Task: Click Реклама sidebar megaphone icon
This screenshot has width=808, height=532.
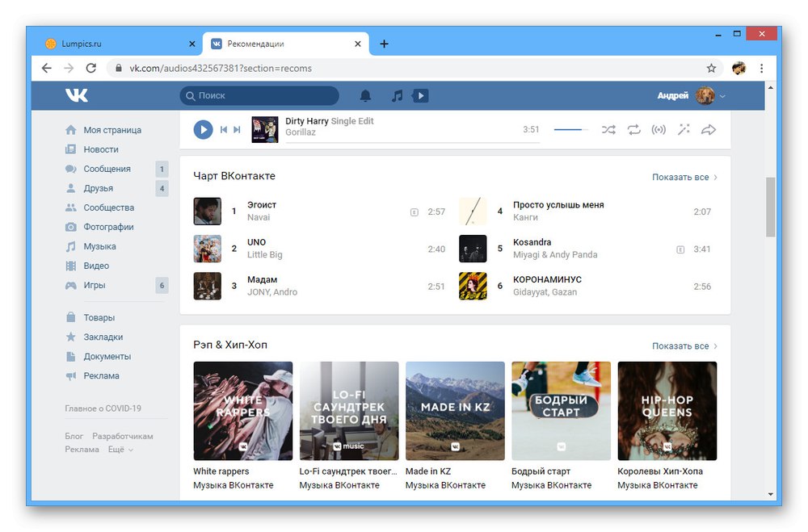Action: pos(70,376)
